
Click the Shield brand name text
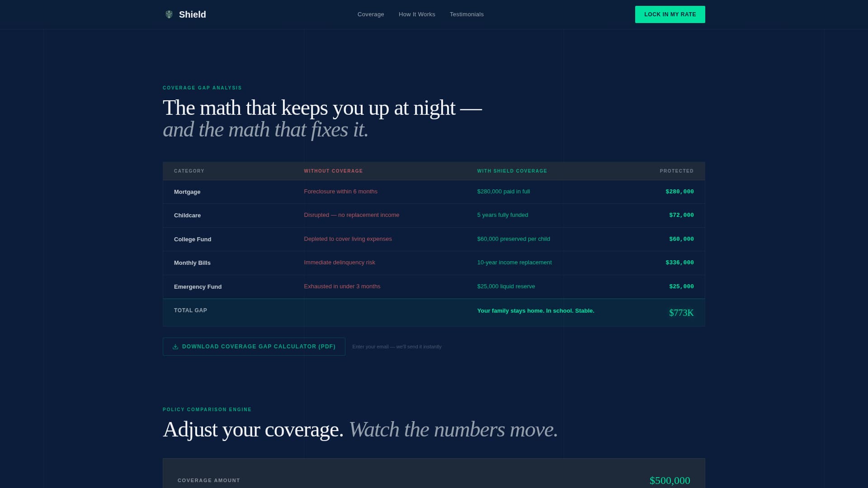point(193,14)
